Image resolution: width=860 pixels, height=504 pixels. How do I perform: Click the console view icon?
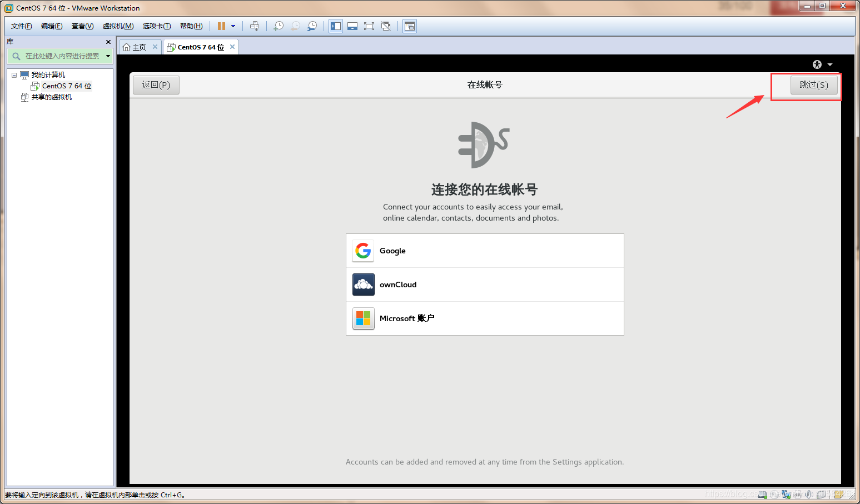[410, 26]
